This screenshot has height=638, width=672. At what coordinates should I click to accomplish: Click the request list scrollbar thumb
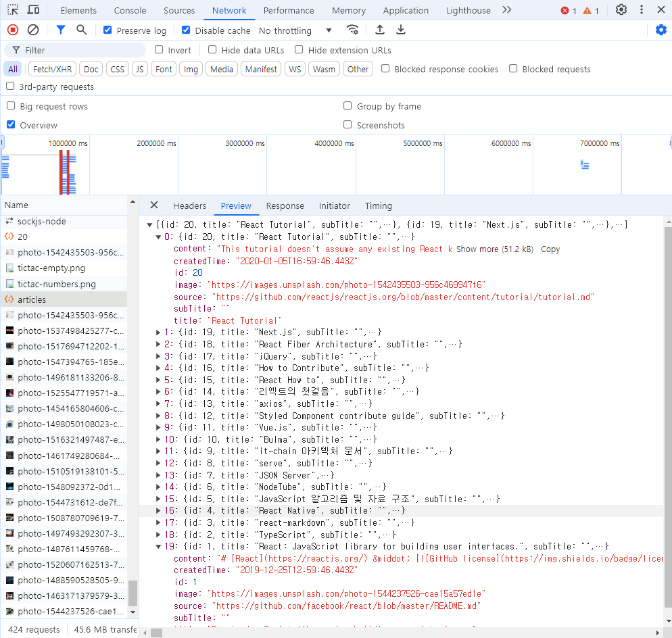tap(133, 593)
